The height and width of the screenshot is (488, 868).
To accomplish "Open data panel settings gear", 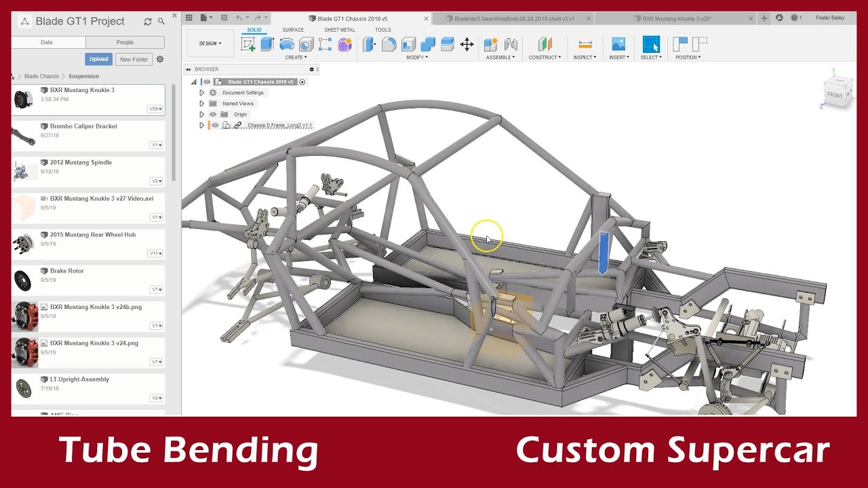I will (160, 60).
